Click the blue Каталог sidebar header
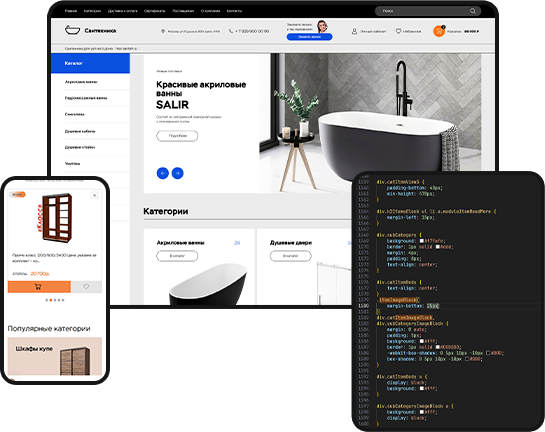Screen dimensions: 545x432 tap(90, 63)
